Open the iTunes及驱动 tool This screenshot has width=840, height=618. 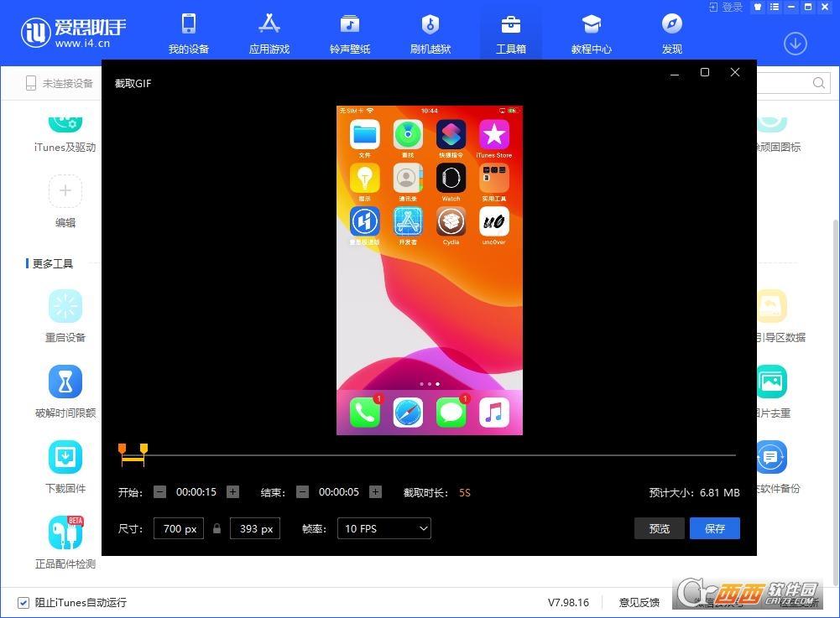(x=65, y=134)
